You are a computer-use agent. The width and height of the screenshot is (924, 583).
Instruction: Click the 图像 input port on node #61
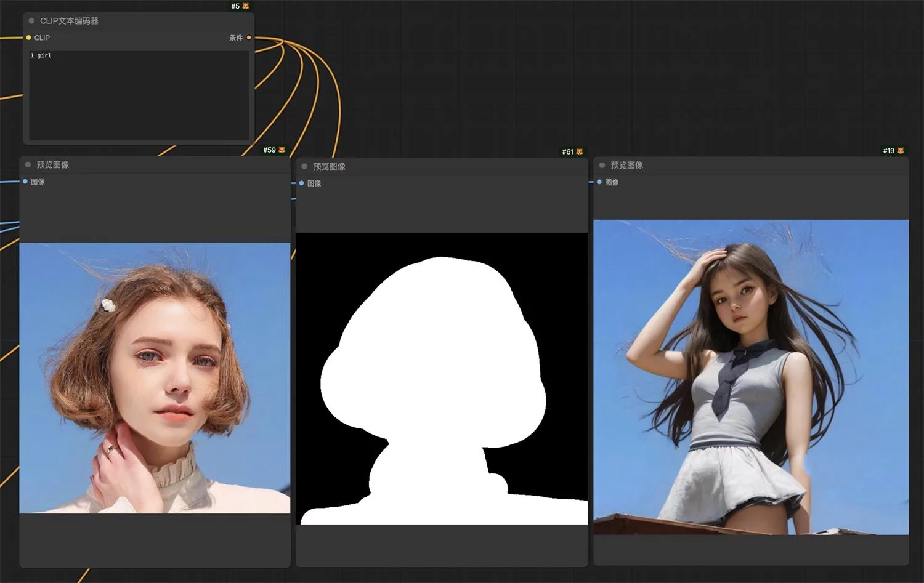coord(301,183)
